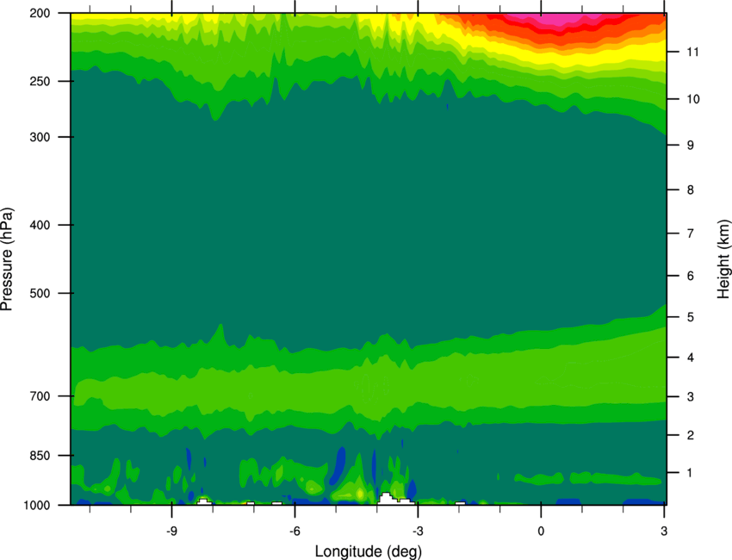This screenshot has height=560, width=732.
Task: Click the 700 pressure tick label
Action: tap(40, 396)
